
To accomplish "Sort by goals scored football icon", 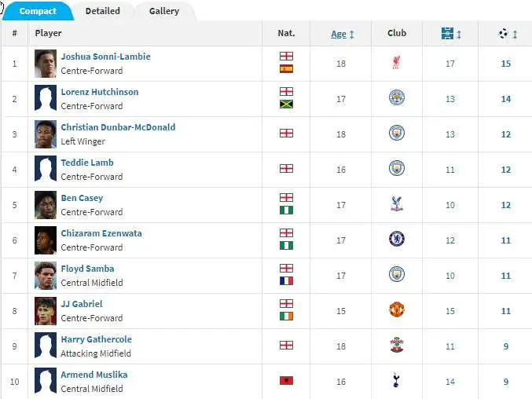I will pos(504,34).
